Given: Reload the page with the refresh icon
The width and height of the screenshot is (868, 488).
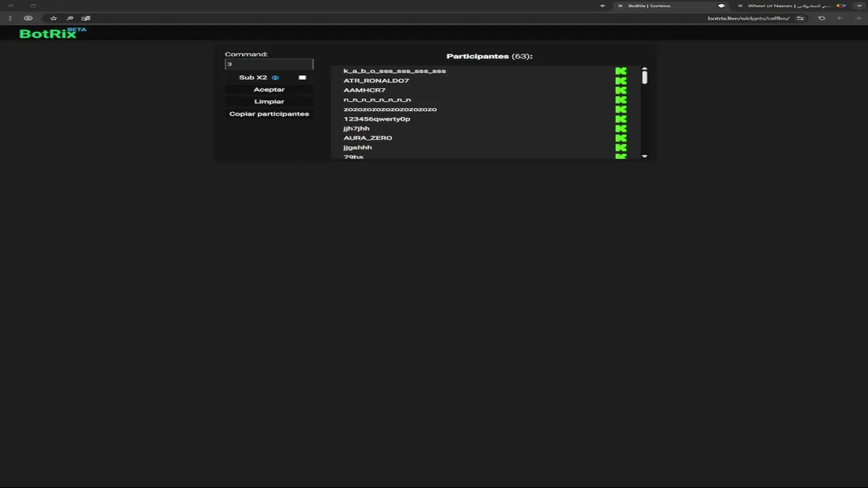Looking at the screenshot, I should coord(822,18).
